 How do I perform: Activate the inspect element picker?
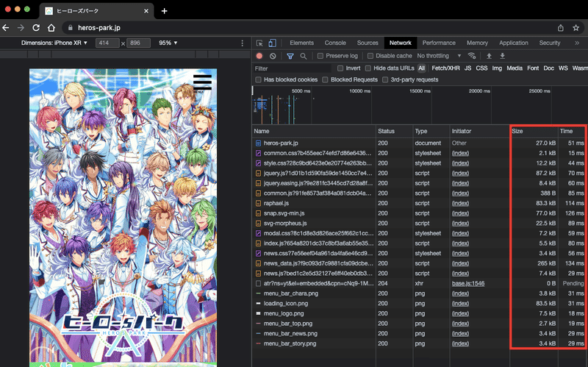259,43
